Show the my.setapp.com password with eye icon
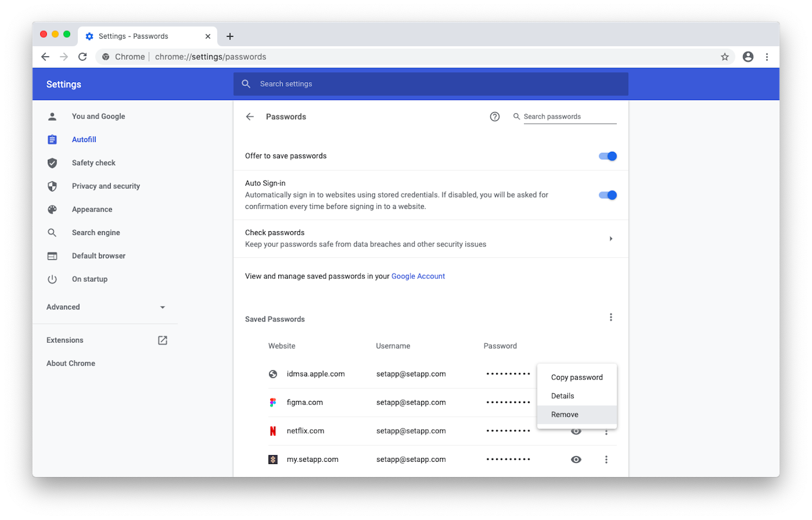Image resolution: width=812 pixels, height=520 pixels. [576, 460]
